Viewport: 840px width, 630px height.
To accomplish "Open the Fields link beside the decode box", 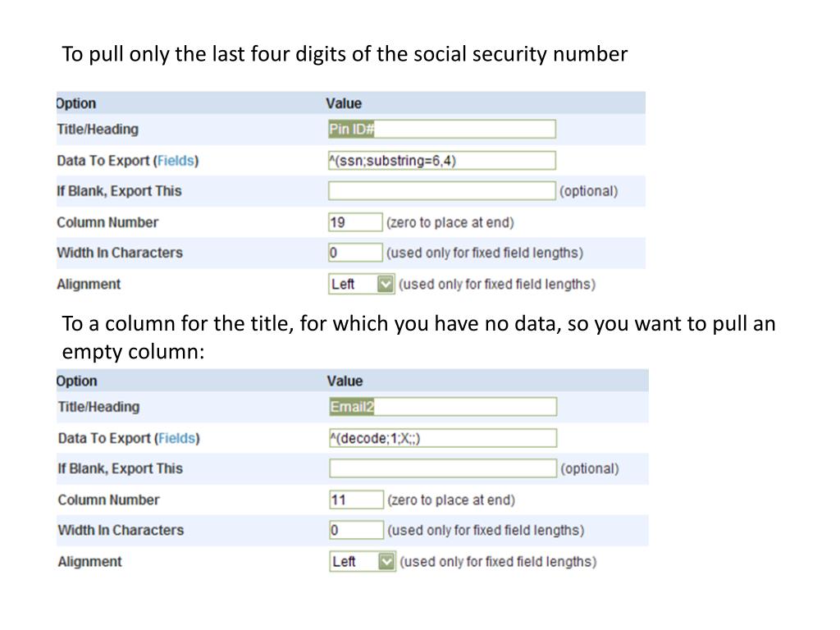I will point(177,438).
